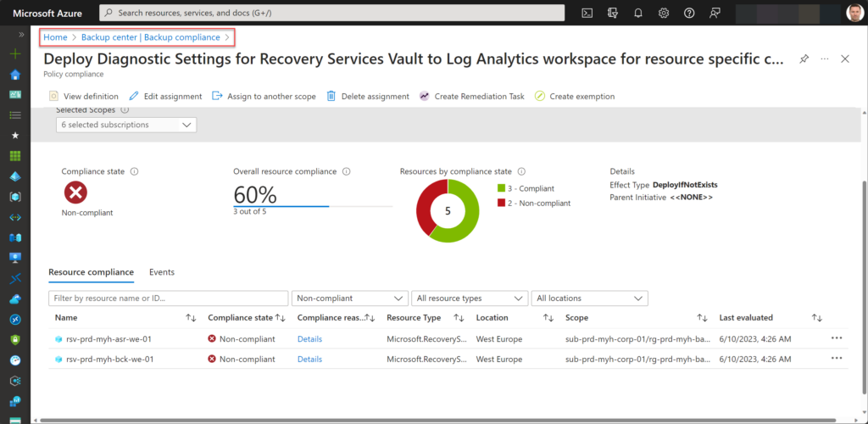The height and width of the screenshot is (424, 868).
Task: Open the Feedback icon in top bar
Action: pyautogui.click(x=715, y=13)
